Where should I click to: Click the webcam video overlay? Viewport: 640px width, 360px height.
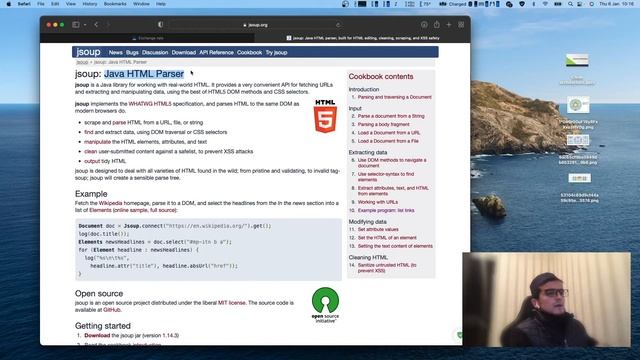(547, 300)
